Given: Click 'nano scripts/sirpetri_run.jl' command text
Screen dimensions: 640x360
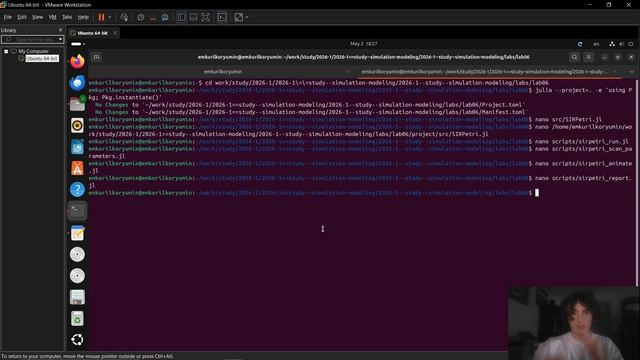Looking at the screenshot, I should (582, 142).
